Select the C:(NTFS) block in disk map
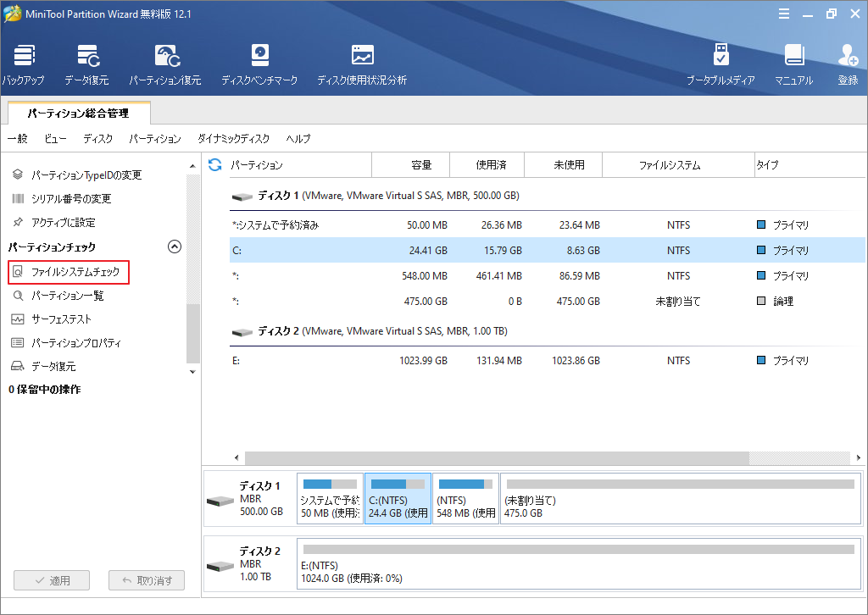868x615 pixels. tap(398, 498)
